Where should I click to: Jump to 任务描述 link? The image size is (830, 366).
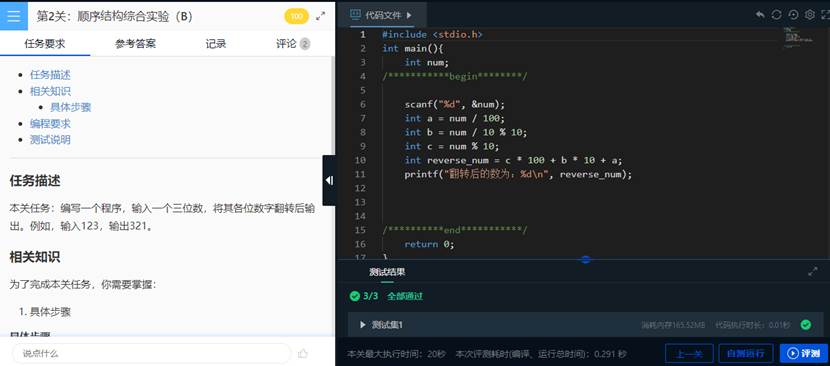pyautogui.click(x=50, y=75)
